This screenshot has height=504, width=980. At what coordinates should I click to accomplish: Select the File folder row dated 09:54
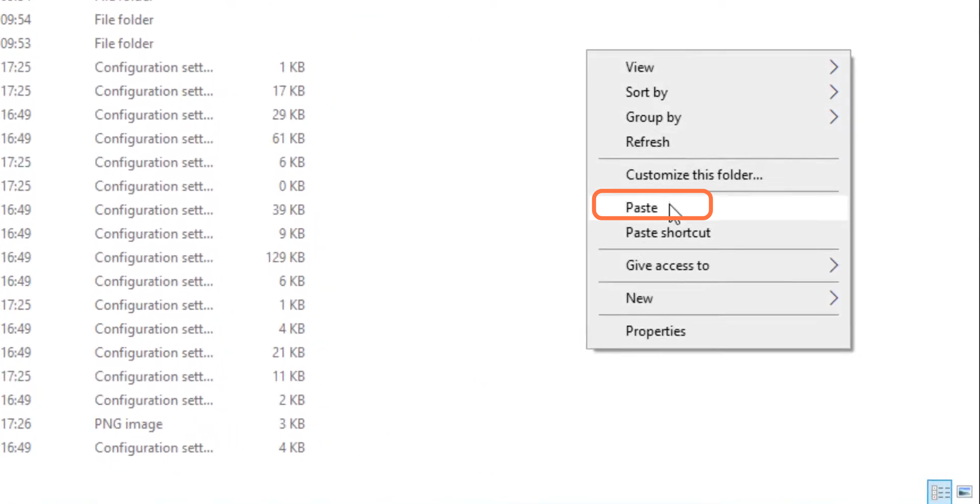pos(153,19)
